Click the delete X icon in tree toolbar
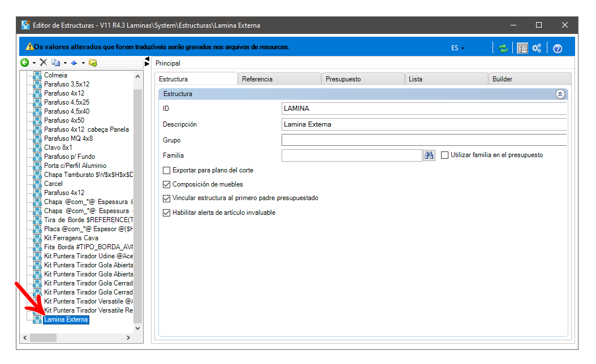This screenshot has height=364, width=596. 44,63
